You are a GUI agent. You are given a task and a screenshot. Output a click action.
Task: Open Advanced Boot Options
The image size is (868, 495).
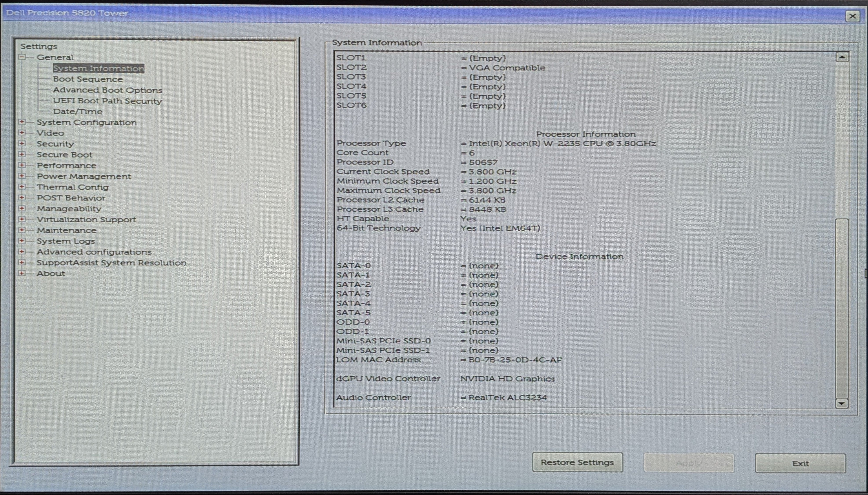(108, 90)
